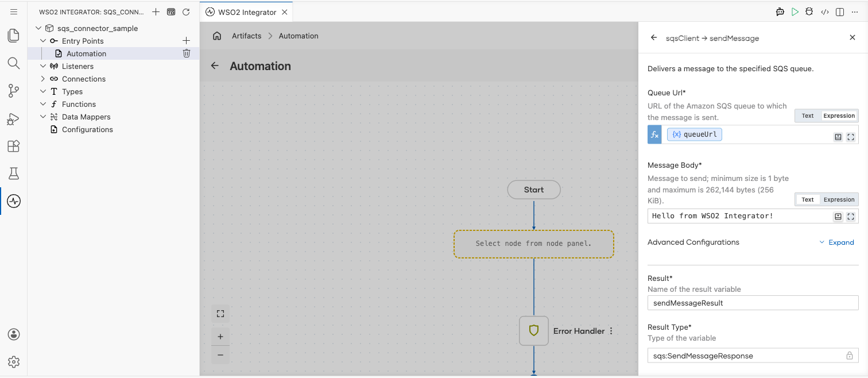Close the WSO2 Integrator tab

click(x=285, y=12)
